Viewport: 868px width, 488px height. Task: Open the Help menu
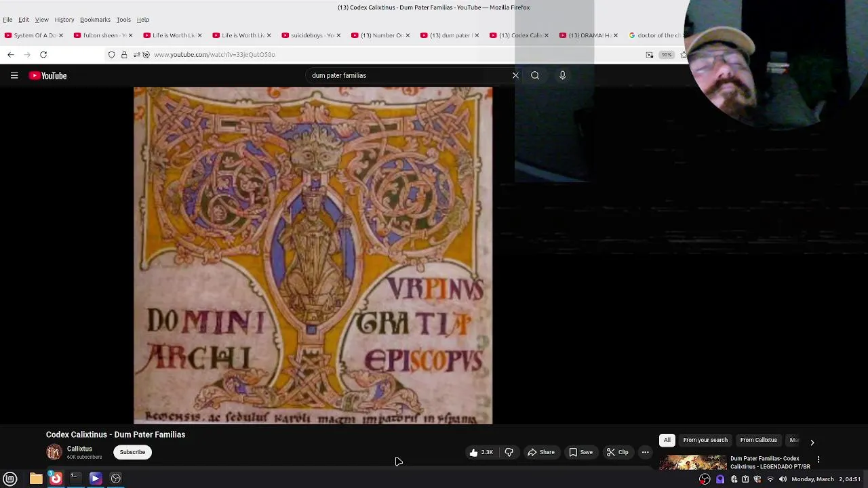point(143,20)
